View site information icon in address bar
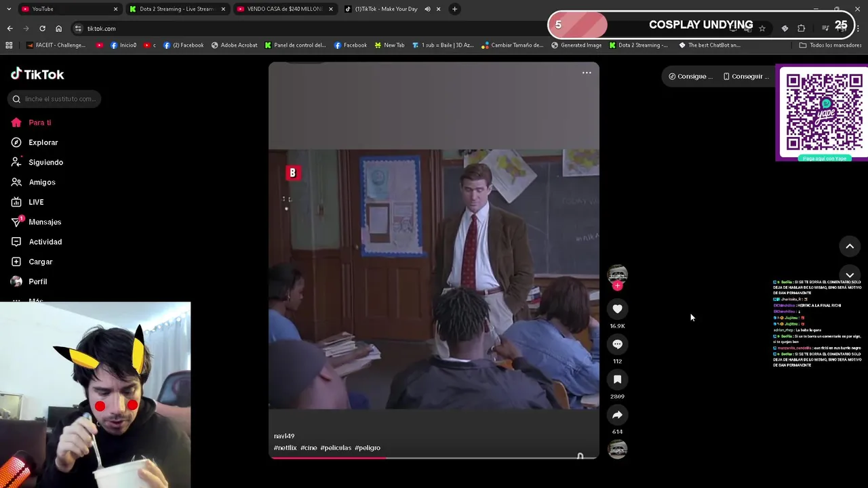Screen dimensions: 868x488 tap(78, 28)
